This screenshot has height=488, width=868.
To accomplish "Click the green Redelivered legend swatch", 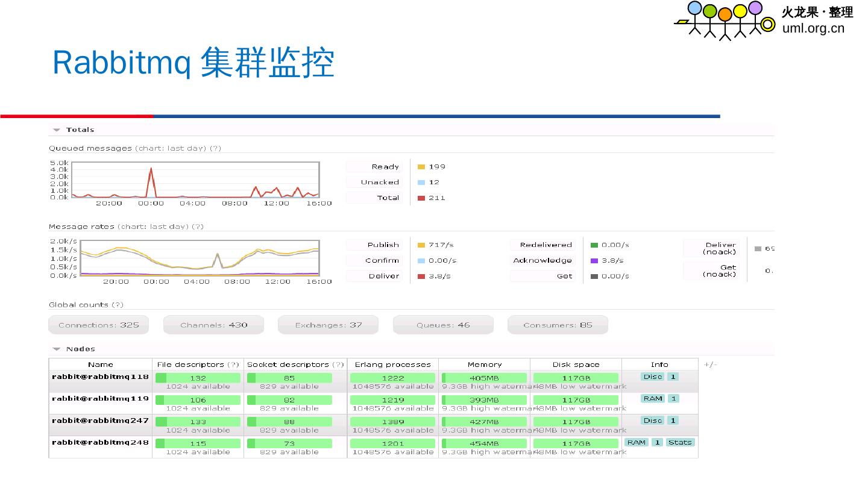I will [x=594, y=245].
